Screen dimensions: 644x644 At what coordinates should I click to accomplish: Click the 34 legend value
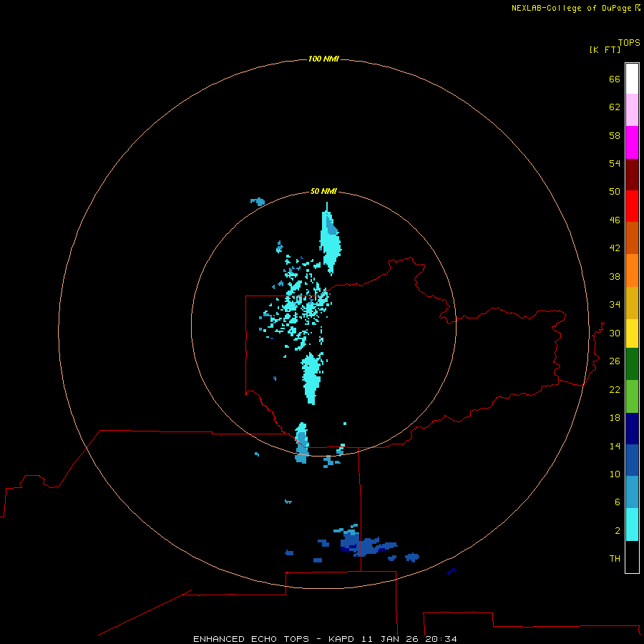tap(615, 305)
